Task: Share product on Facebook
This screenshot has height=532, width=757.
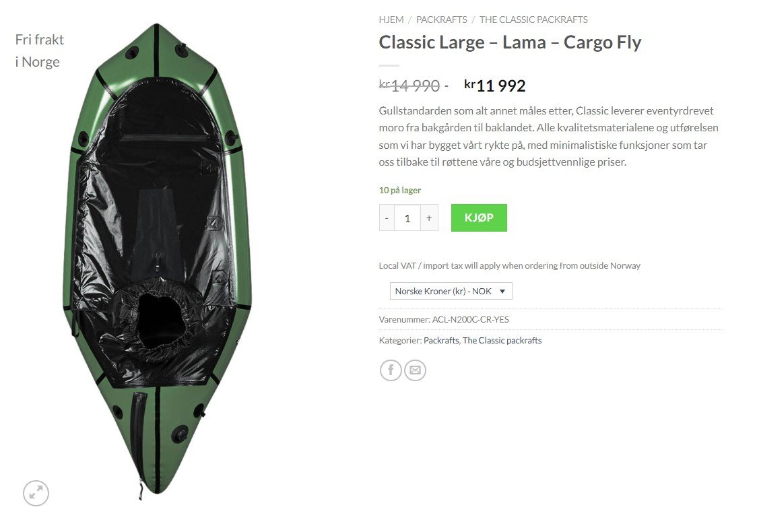Action: pos(391,370)
